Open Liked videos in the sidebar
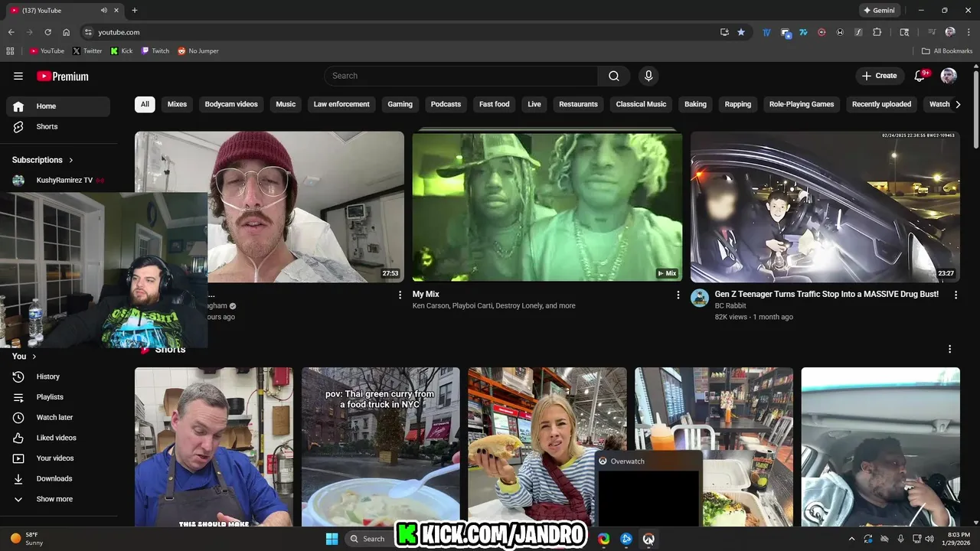The height and width of the screenshot is (551, 980). coord(57,438)
